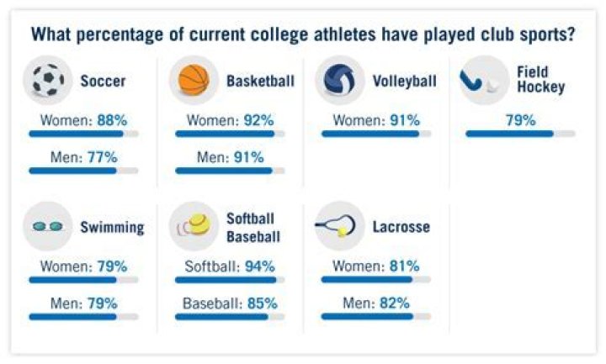
Task: Click the infographic title question
Action: coord(303,34)
